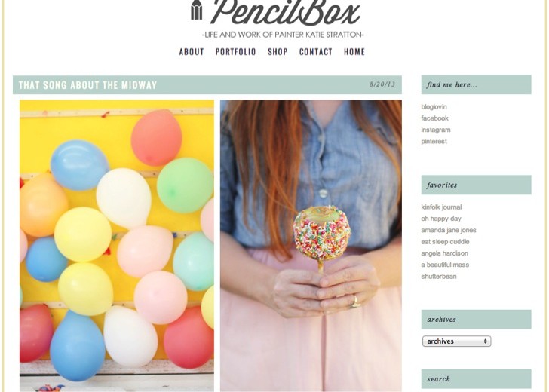The width and height of the screenshot is (549, 392).
Task: Open the oh happy day link
Action: click(441, 219)
